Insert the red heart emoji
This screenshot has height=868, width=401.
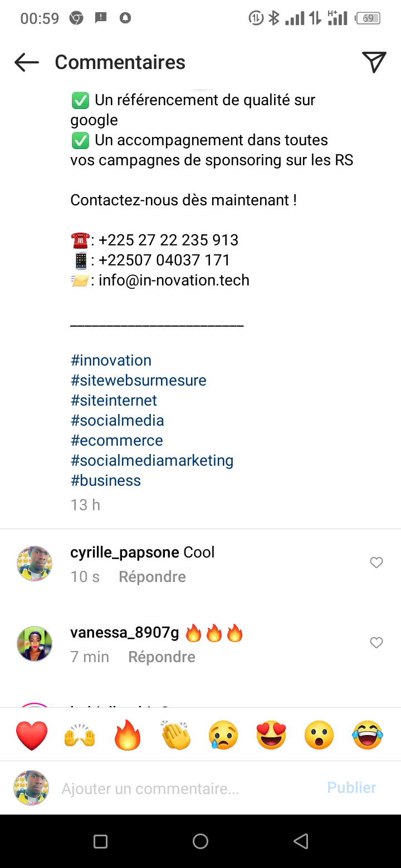[x=32, y=735]
